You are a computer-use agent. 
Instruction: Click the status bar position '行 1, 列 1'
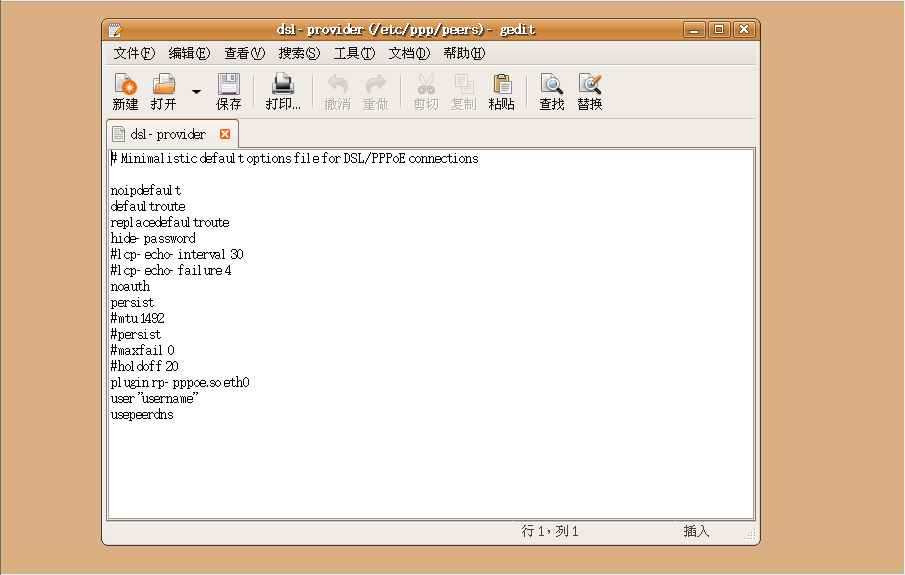549,531
